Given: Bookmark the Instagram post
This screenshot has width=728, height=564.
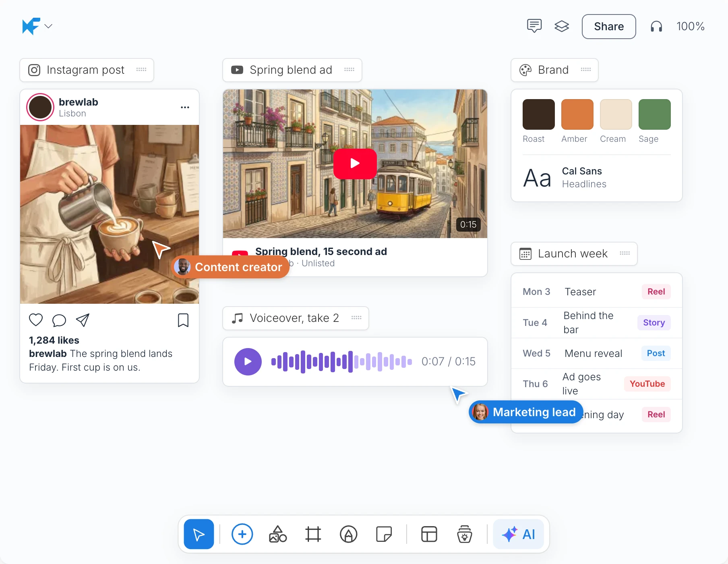Looking at the screenshot, I should [x=183, y=320].
